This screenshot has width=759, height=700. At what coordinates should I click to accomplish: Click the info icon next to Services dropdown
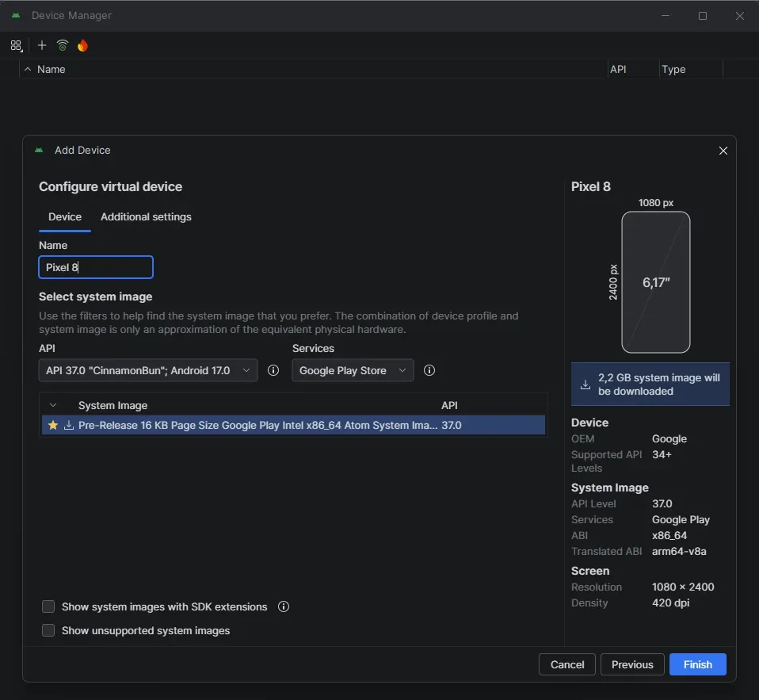click(429, 370)
